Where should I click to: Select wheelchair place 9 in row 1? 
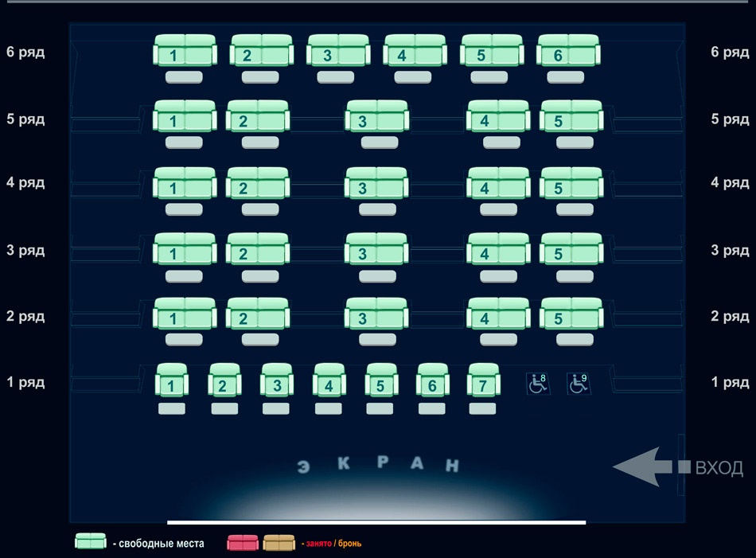[579, 384]
